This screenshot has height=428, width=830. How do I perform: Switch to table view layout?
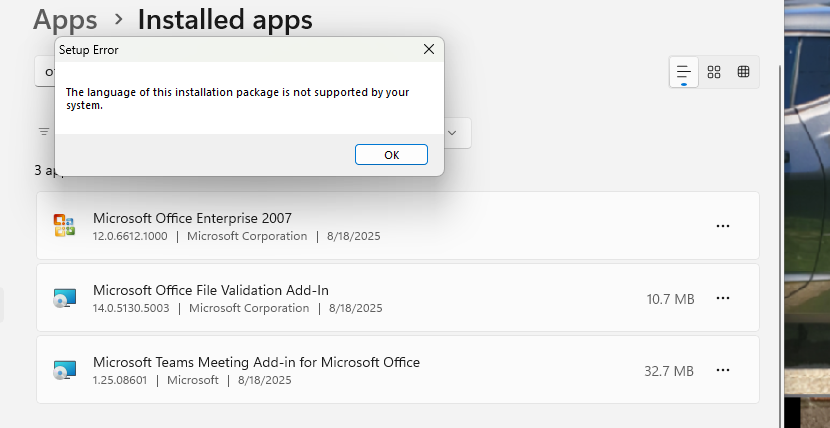click(x=744, y=72)
